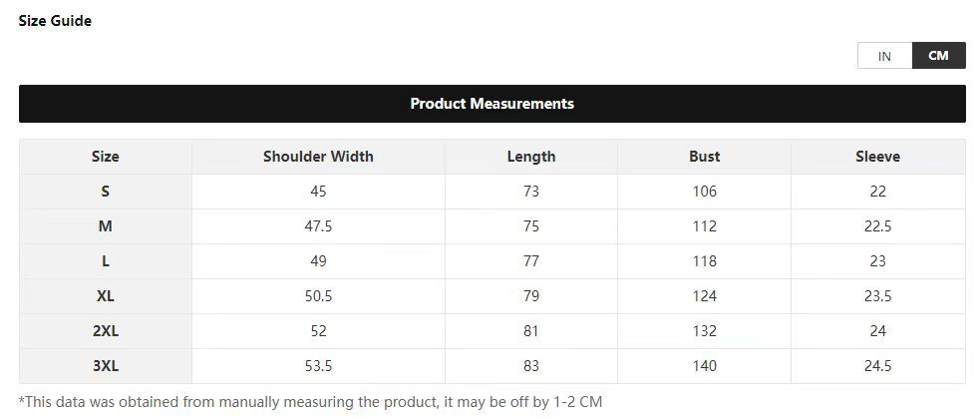Select the S size row label
This screenshot has height=419, width=980.
coord(105,192)
